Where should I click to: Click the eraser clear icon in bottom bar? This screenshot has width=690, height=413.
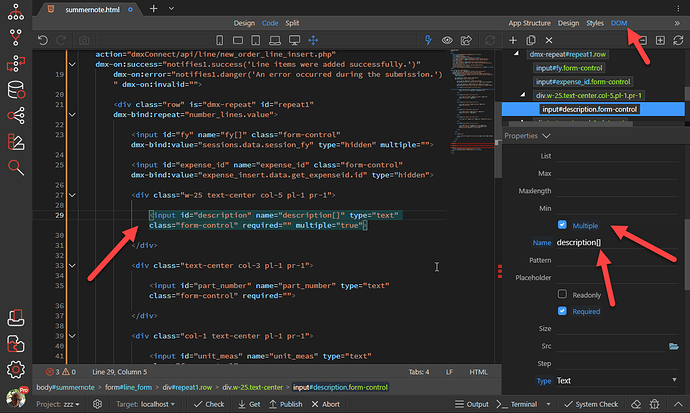(x=636, y=404)
